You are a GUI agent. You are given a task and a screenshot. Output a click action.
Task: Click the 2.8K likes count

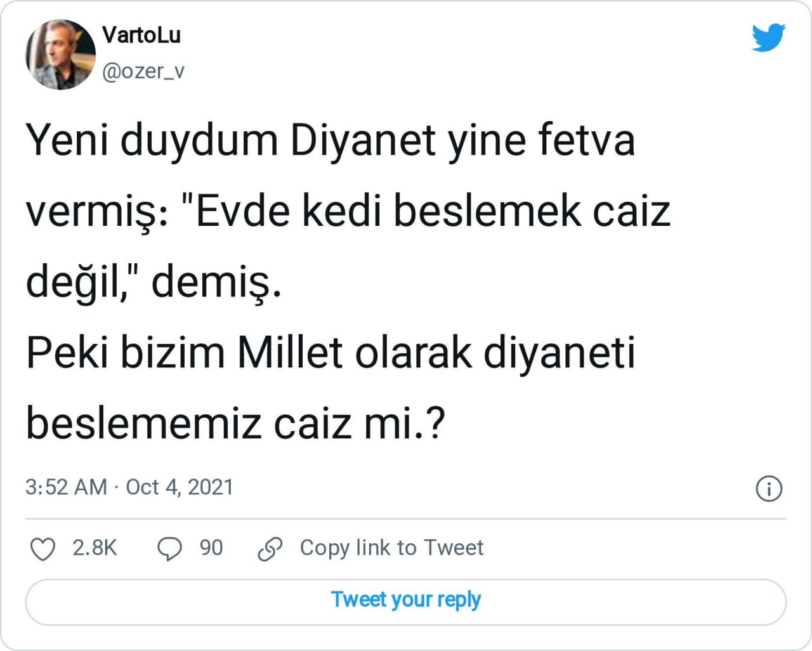point(95,548)
